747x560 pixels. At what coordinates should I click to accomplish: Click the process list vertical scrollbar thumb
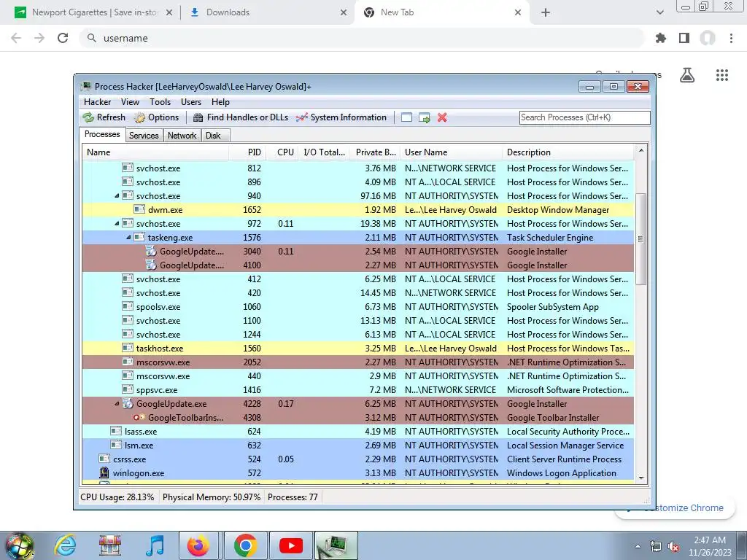[x=640, y=238]
